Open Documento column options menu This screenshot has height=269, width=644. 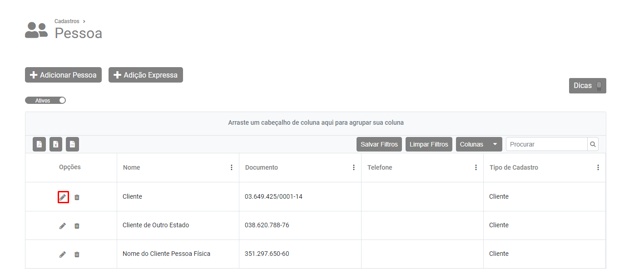pyautogui.click(x=354, y=167)
